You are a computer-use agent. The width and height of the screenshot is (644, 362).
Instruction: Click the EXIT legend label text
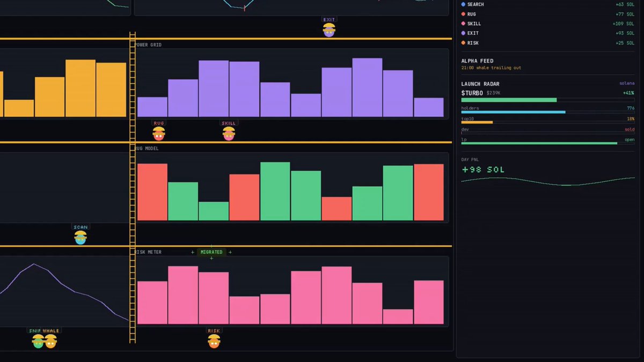(473, 33)
